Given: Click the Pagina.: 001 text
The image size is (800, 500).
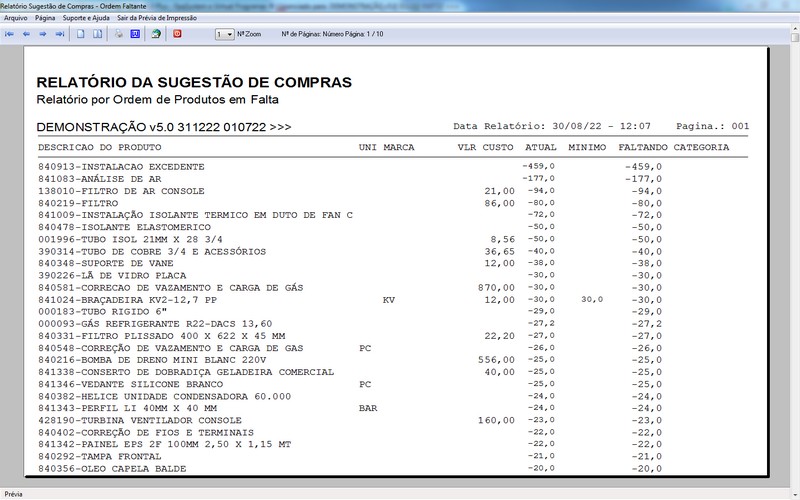Looking at the screenshot, I should [713, 126].
